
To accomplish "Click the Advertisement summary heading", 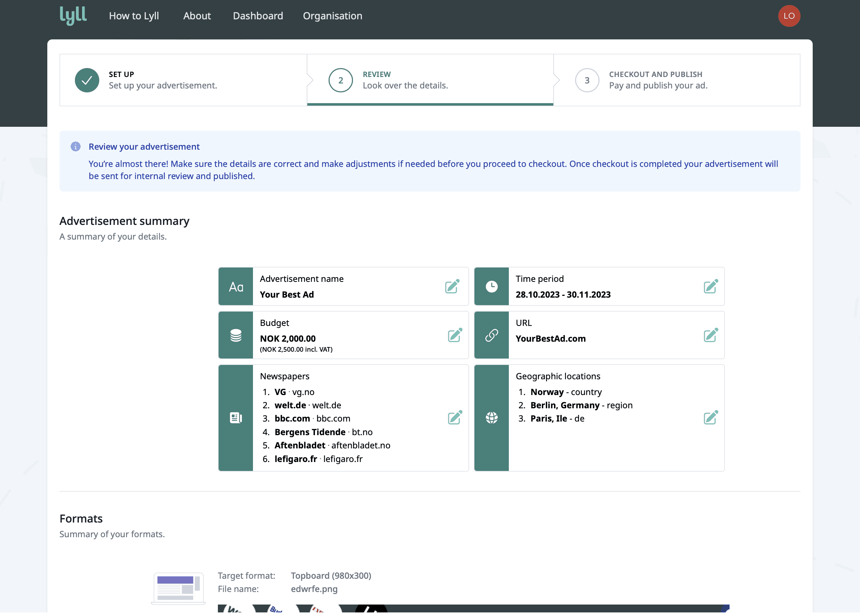I will pyautogui.click(x=124, y=221).
